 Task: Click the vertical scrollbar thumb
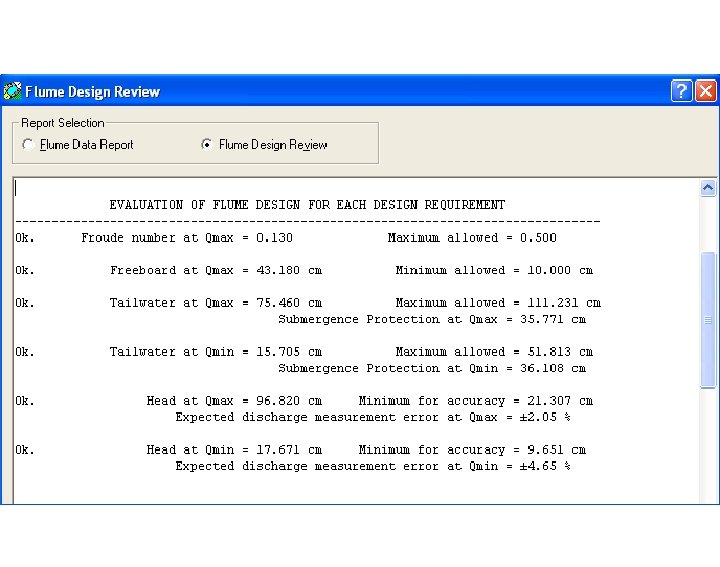pyautogui.click(x=708, y=320)
